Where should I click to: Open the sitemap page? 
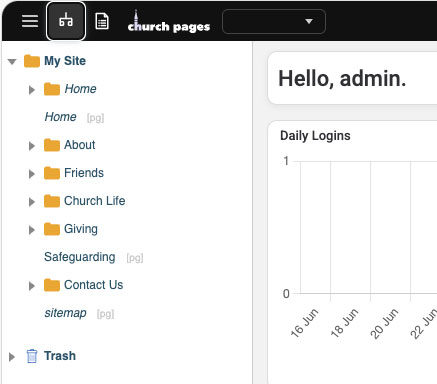(65, 313)
